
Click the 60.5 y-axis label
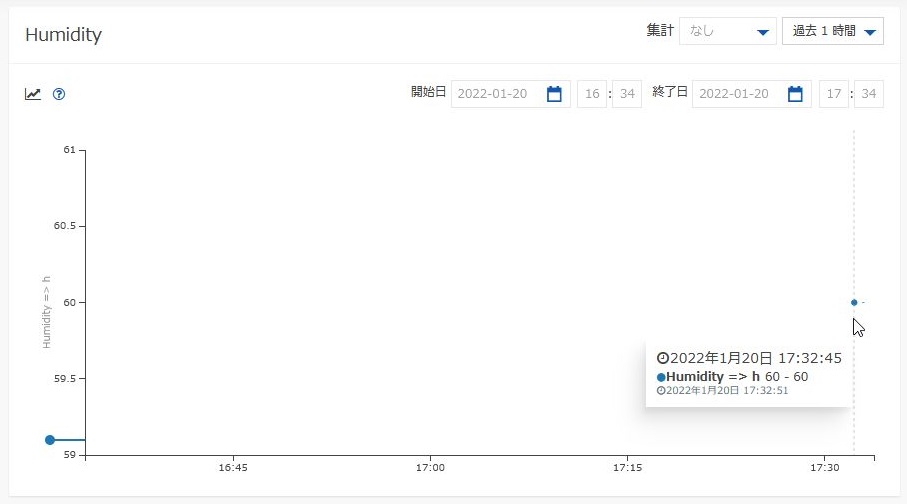tap(65, 226)
